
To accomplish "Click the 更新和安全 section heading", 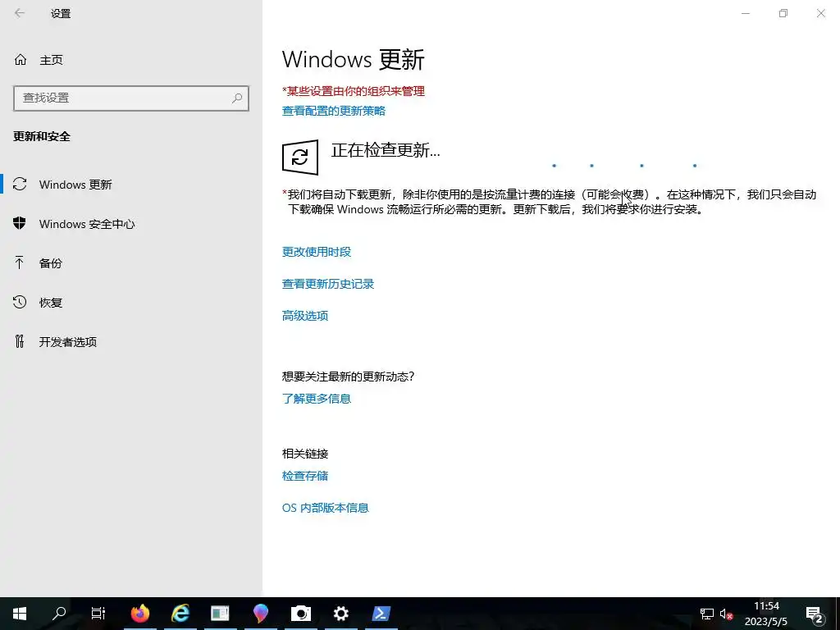I will pos(42,137).
